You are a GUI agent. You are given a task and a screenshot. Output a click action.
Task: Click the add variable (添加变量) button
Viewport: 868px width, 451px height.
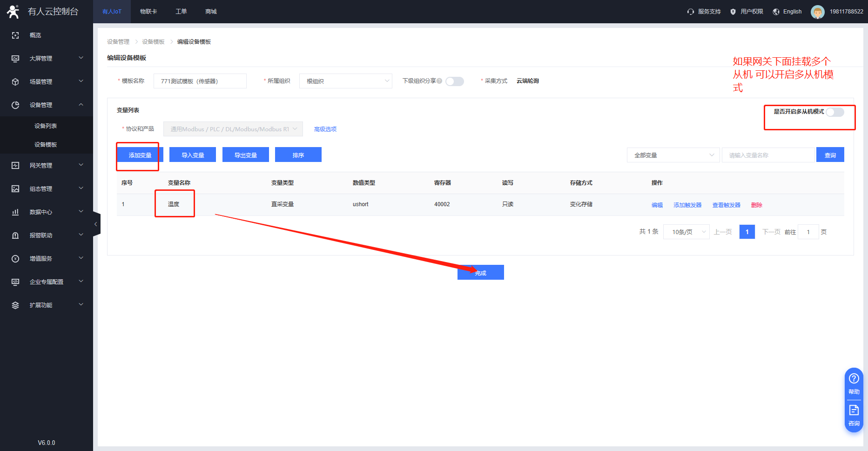(x=140, y=155)
